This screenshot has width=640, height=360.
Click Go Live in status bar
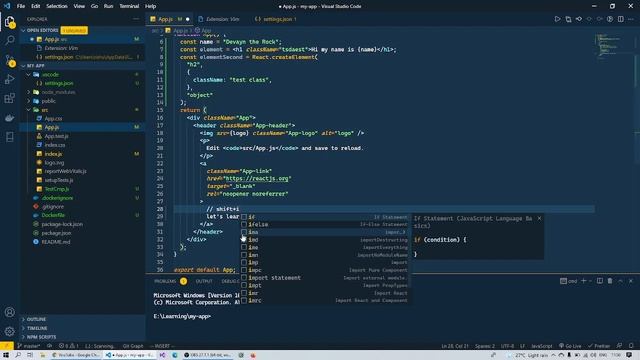[570, 346]
